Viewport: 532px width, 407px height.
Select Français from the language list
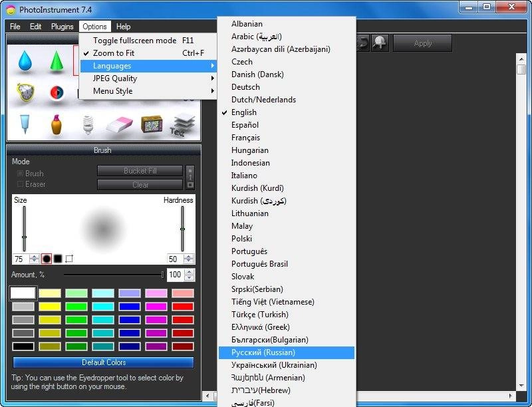coord(287,138)
